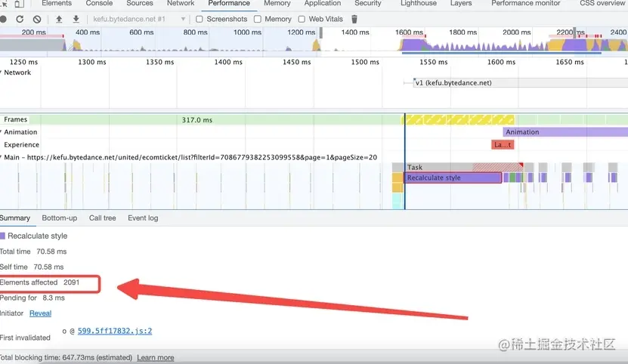Screen dimensions: 628x364
Task: Click the Frames track label
Action: click(16, 119)
